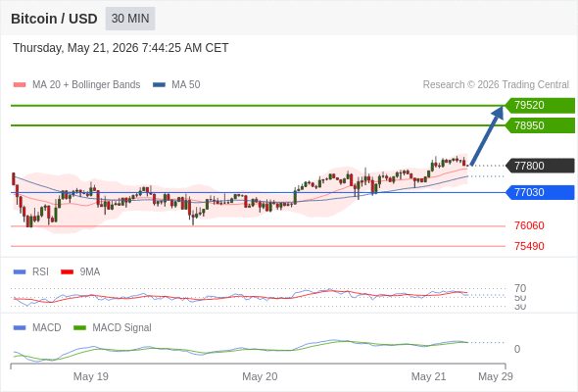Click the May 19 time axis label
578x392 pixels.
[x=91, y=376]
